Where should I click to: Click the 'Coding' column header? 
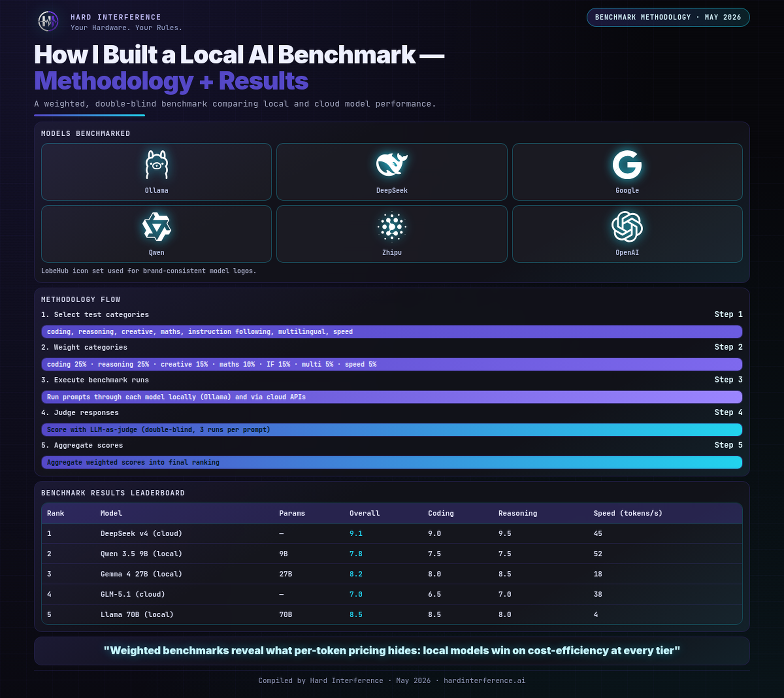click(441, 513)
